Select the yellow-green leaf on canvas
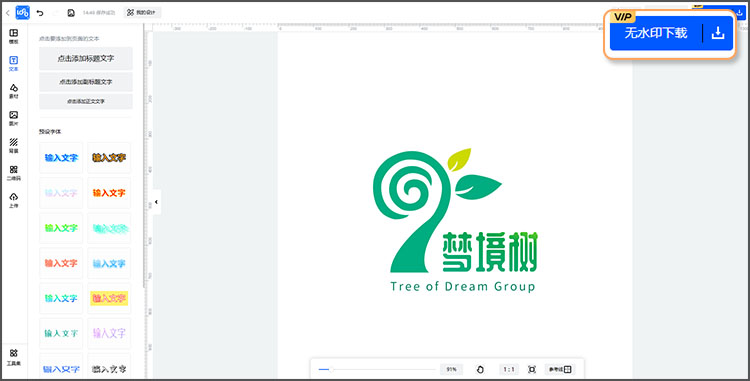Viewport: 750px width, 381px height. (459, 159)
